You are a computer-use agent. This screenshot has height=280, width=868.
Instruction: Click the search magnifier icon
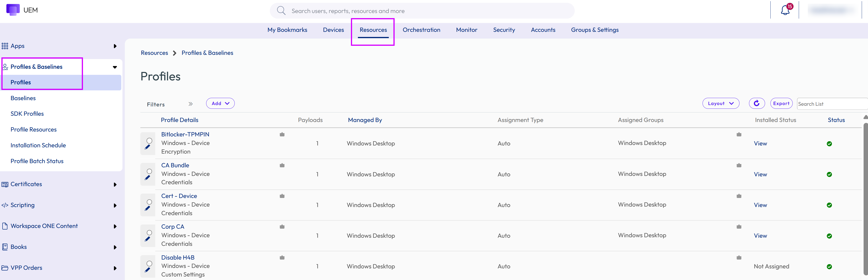tap(281, 11)
